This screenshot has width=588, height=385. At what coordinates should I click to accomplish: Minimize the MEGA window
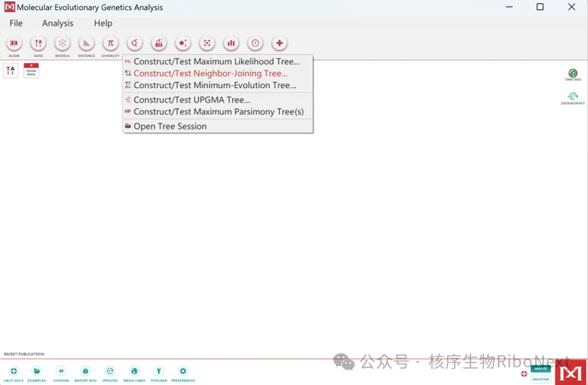point(509,7)
